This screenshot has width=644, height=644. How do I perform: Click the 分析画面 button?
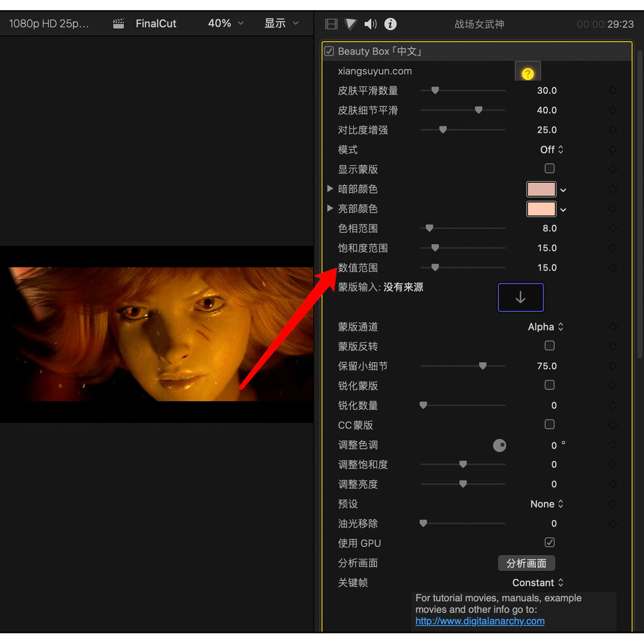tap(526, 563)
